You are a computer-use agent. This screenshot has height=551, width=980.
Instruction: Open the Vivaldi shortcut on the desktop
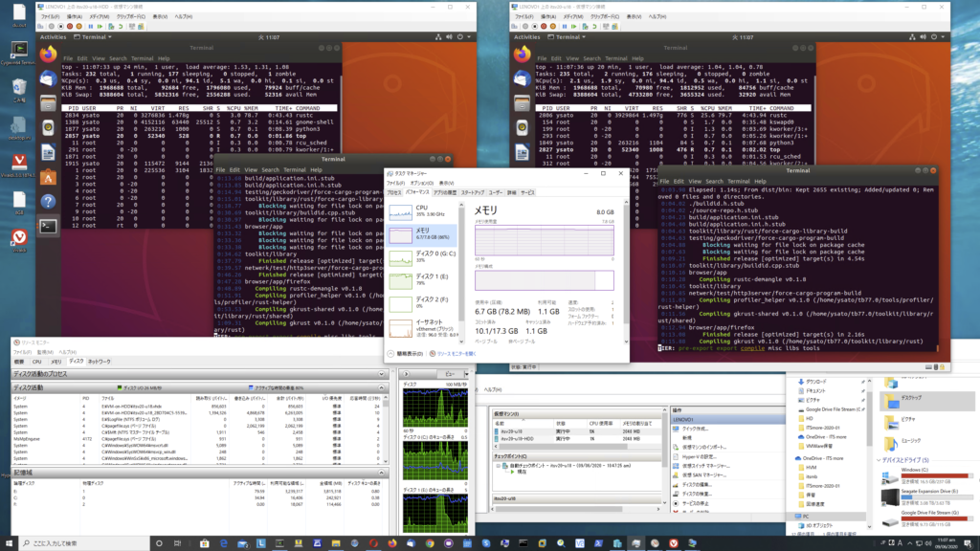coord(18,238)
